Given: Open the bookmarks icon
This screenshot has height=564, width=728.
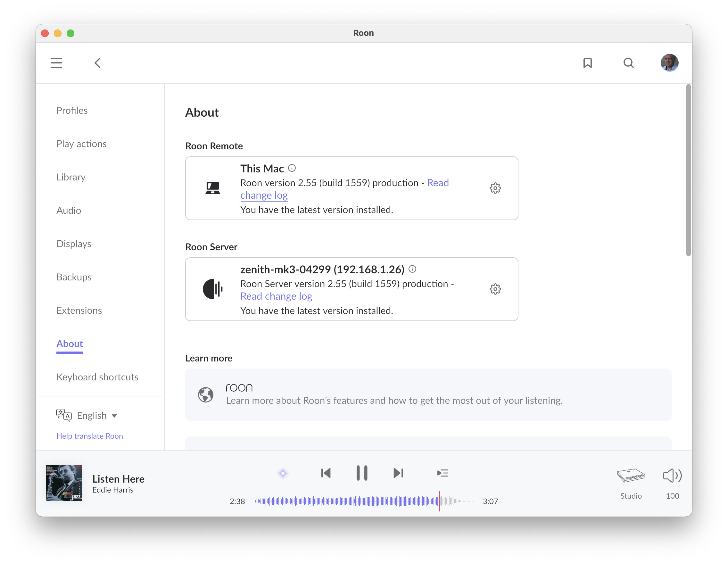Looking at the screenshot, I should click(587, 63).
